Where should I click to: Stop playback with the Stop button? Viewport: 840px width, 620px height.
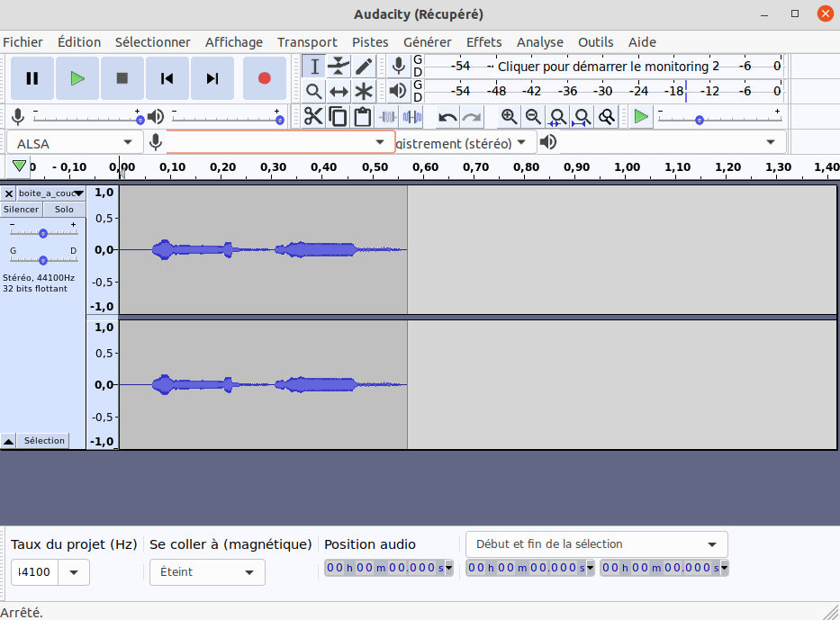122,78
